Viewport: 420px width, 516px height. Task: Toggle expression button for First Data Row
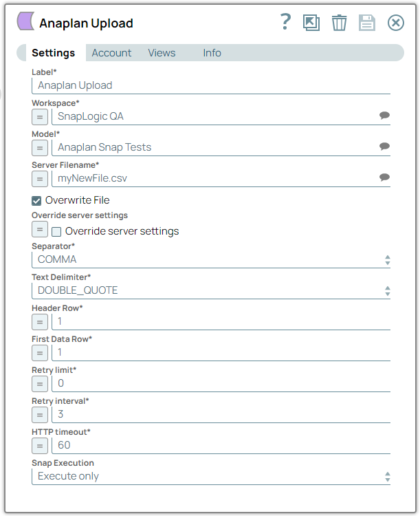(40, 353)
